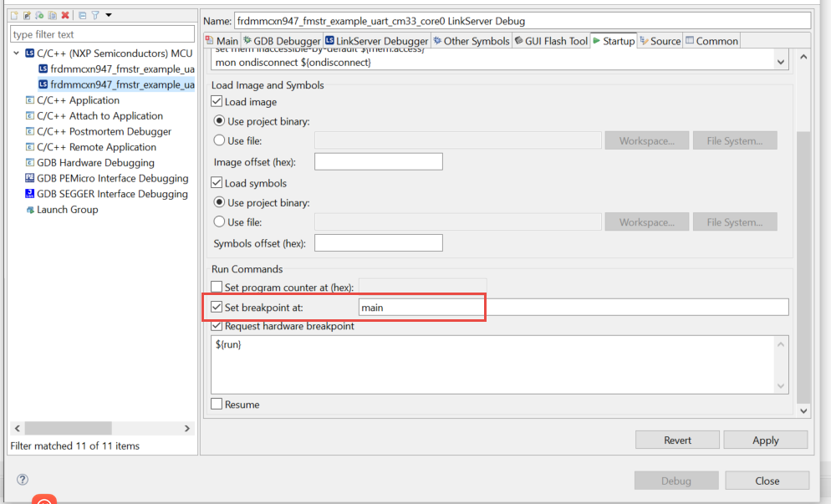Select Use file radio under Load Image
Screen dimensions: 831x504
(x=220, y=140)
